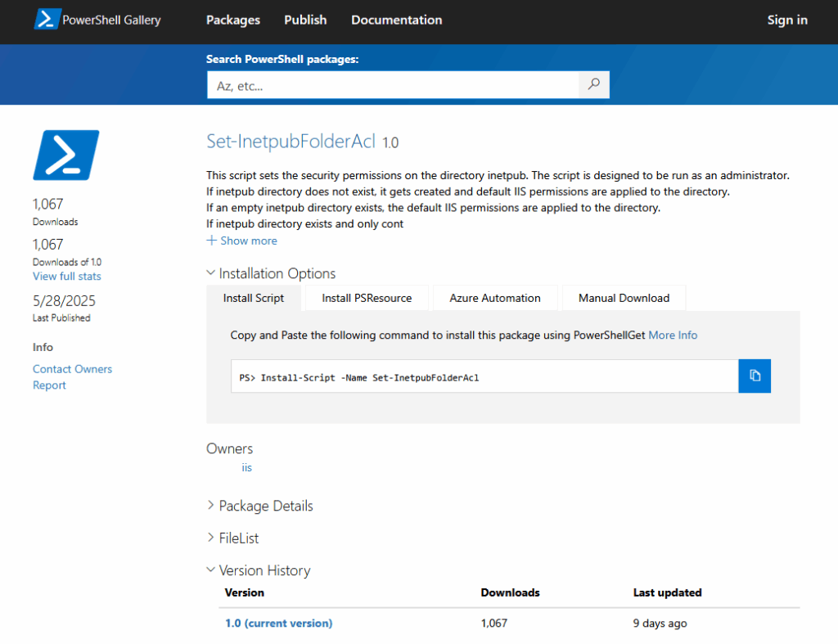Copy the install command with the copy icon
The height and width of the screenshot is (644, 838).
(x=755, y=376)
